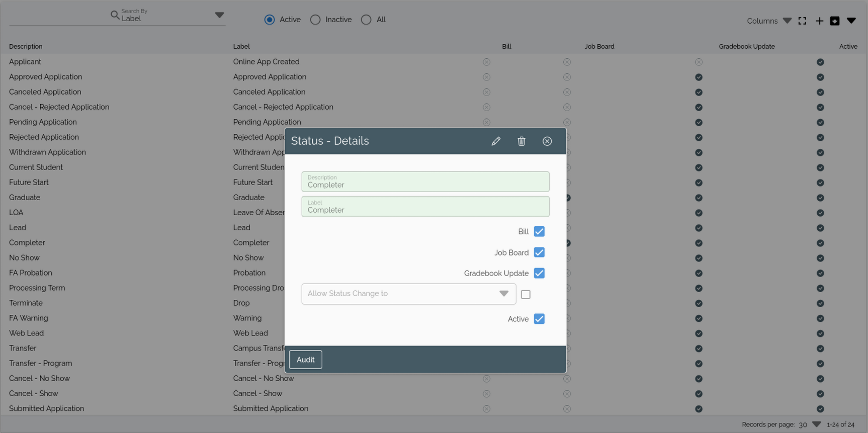Click the search magnifier icon
The image size is (868, 433).
(x=115, y=15)
